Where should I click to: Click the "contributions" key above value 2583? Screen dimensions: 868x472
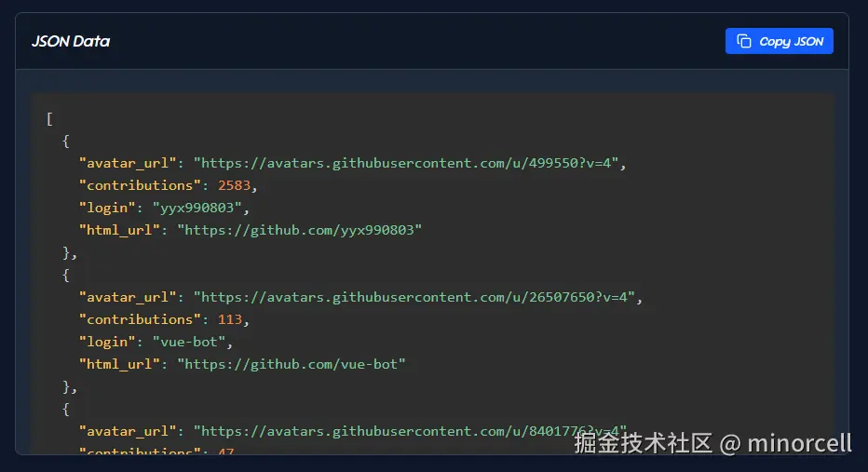pyautogui.click(x=140, y=185)
